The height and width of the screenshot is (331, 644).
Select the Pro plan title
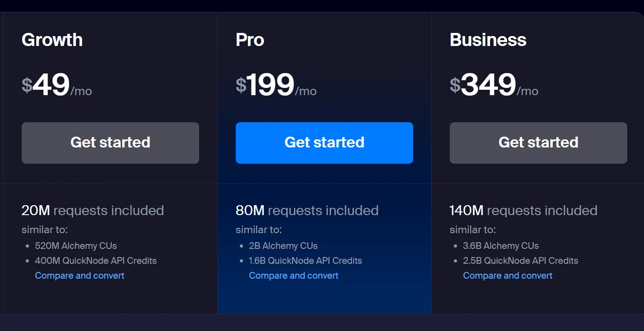(x=250, y=40)
